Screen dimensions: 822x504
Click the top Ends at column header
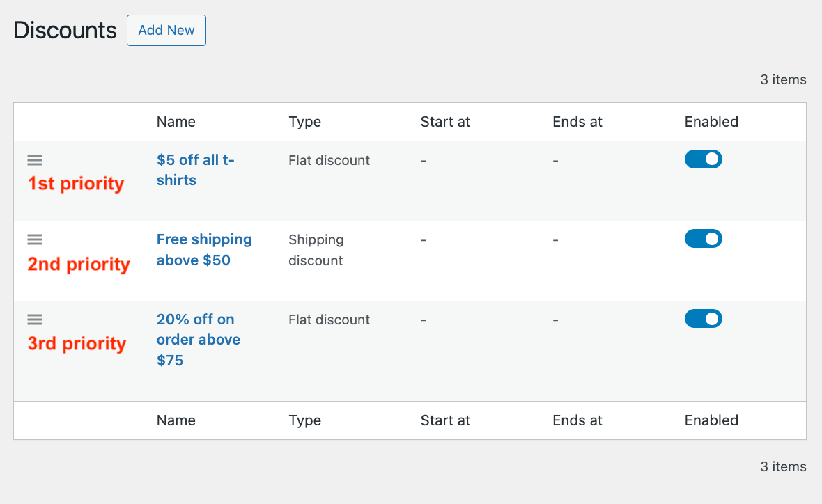click(x=577, y=122)
